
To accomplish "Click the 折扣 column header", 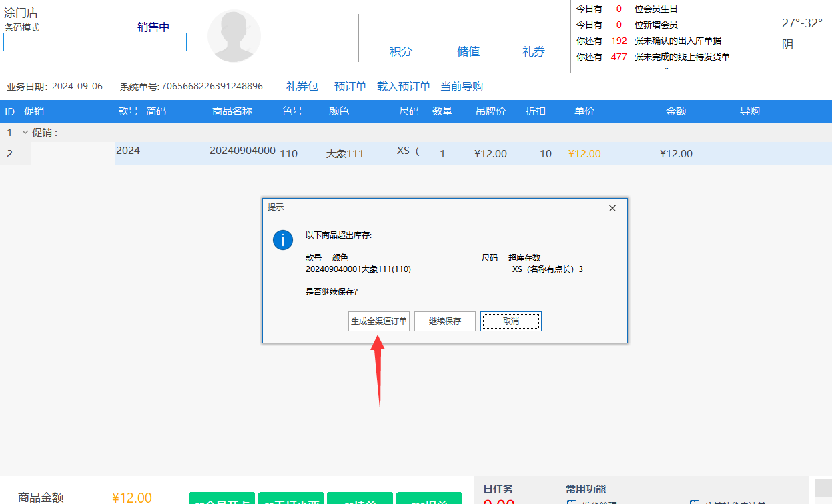I will pyautogui.click(x=536, y=111).
